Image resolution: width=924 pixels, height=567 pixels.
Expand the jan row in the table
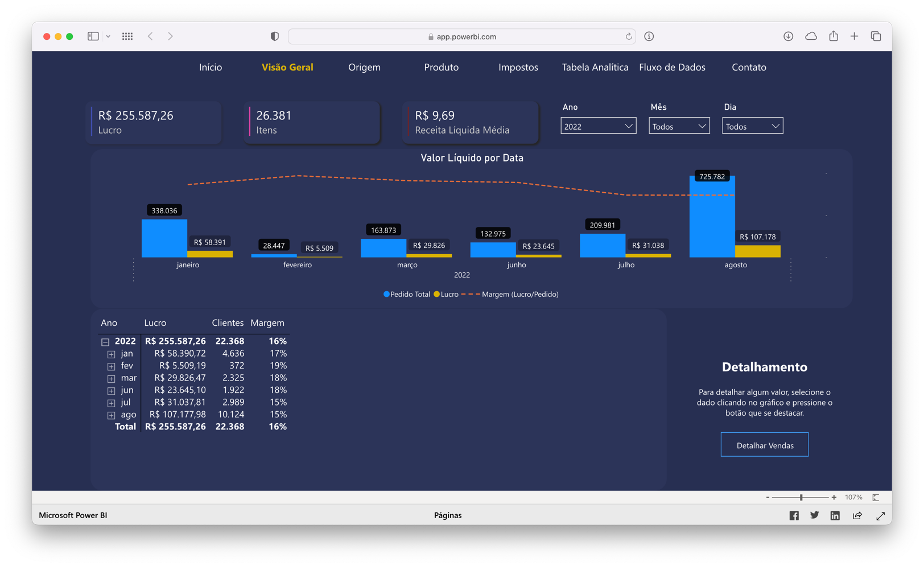(111, 354)
